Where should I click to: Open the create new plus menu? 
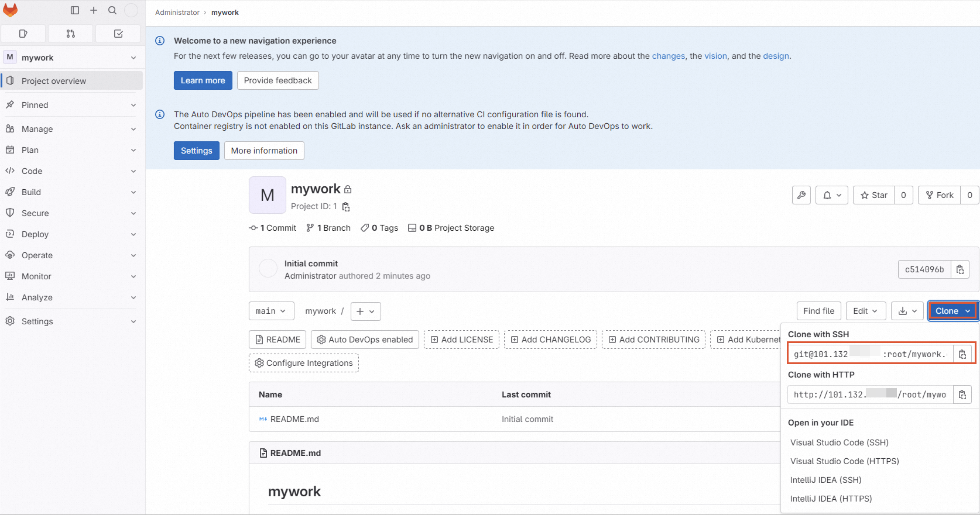point(94,10)
